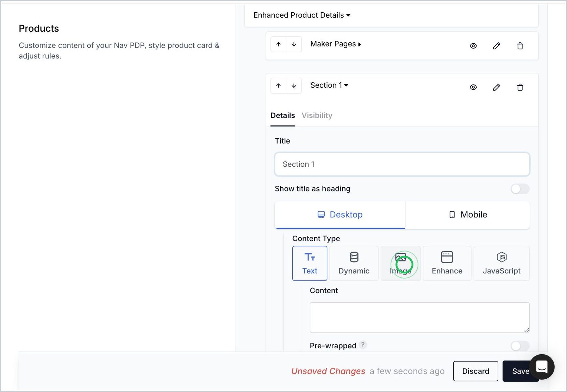Click the Pre-wrapped help question mark
Viewport: 567px width, 392px height.
coord(363,345)
